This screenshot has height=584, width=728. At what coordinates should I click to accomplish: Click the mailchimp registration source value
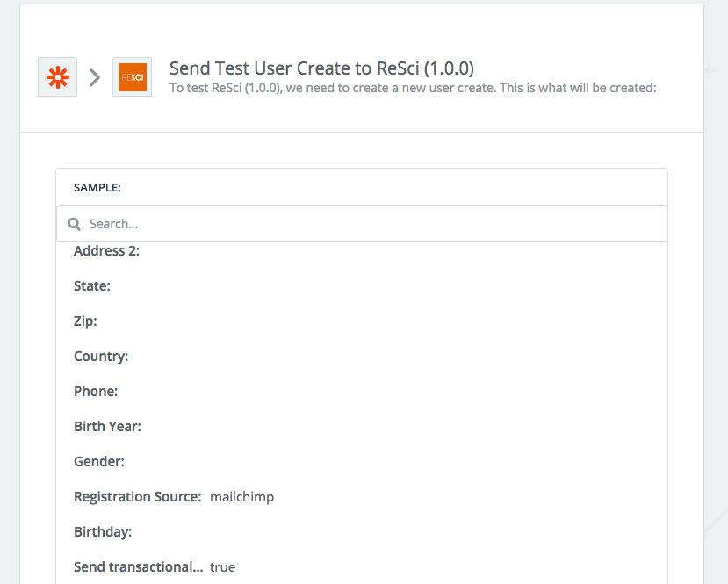point(241,497)
